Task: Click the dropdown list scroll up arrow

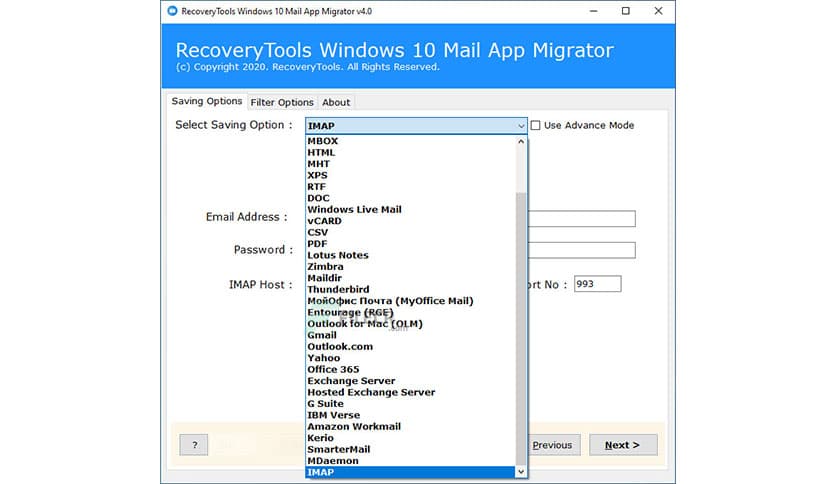Action: 521,141
